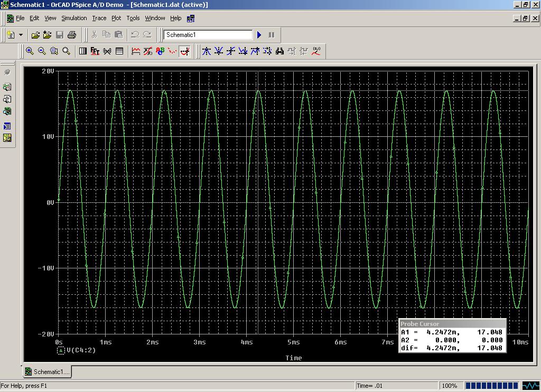Screen dimensions: 541x392
Task: Click the Add Trace icon
Action: click(136, 51)
